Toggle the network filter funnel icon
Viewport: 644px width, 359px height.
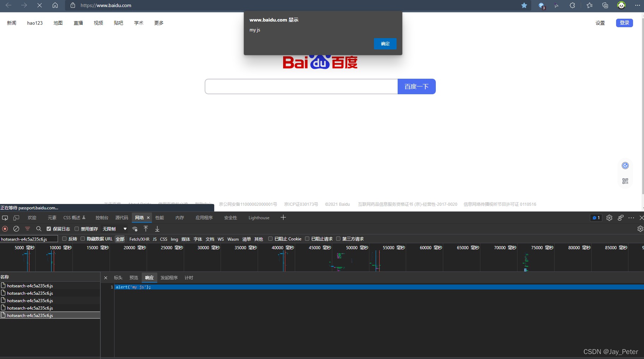point(28,229)
